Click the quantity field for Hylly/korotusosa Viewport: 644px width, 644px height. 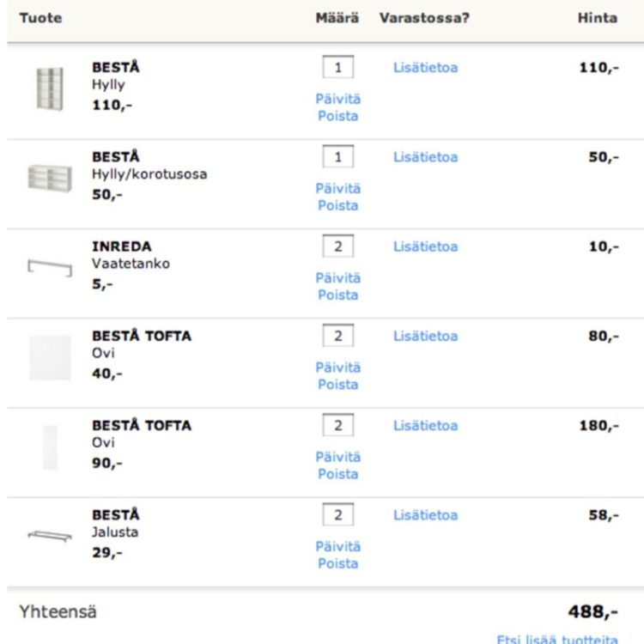click(338, 156)
